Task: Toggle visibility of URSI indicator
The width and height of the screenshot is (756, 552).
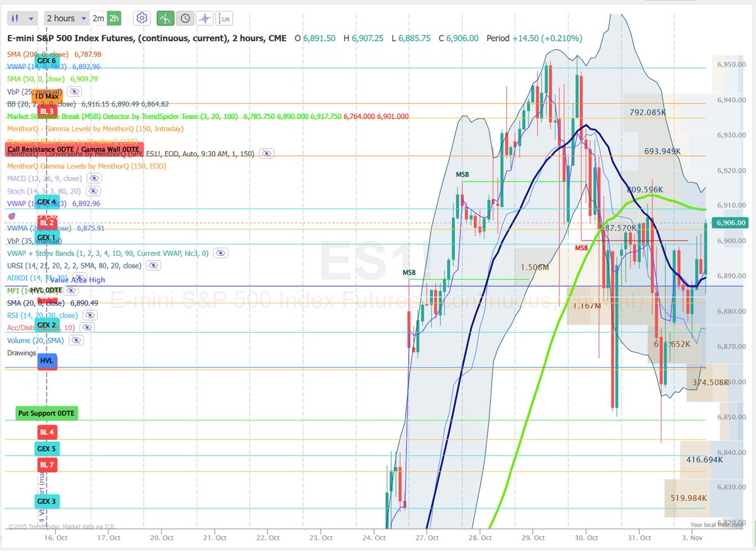Action: pos(153,265)
